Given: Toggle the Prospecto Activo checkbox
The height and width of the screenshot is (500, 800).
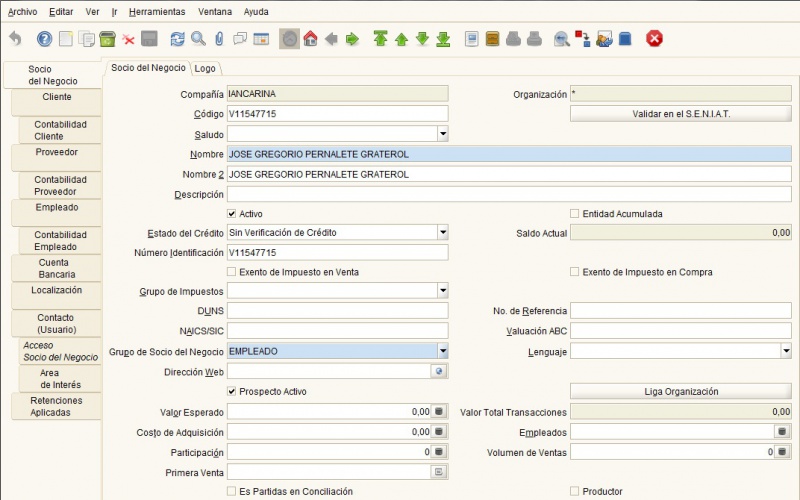Looking at the screenshot, I should point(232,391).
